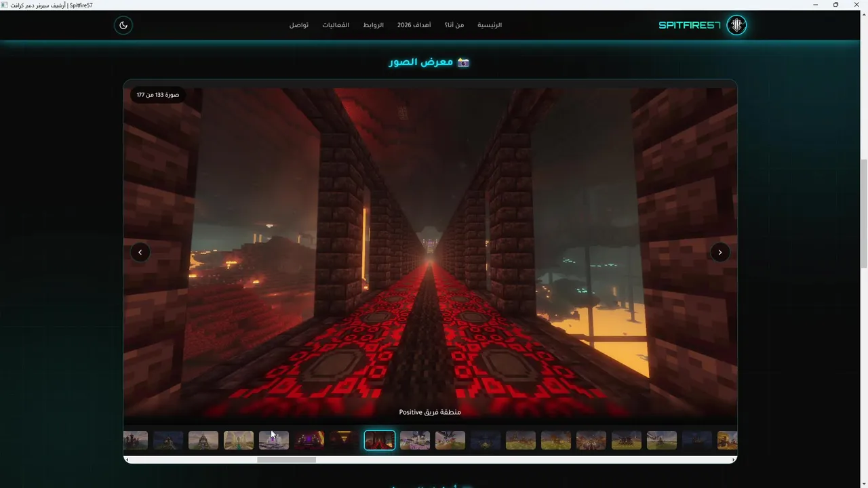
Task: Open the تواصل nav link
Action: [x=299, y=25]
